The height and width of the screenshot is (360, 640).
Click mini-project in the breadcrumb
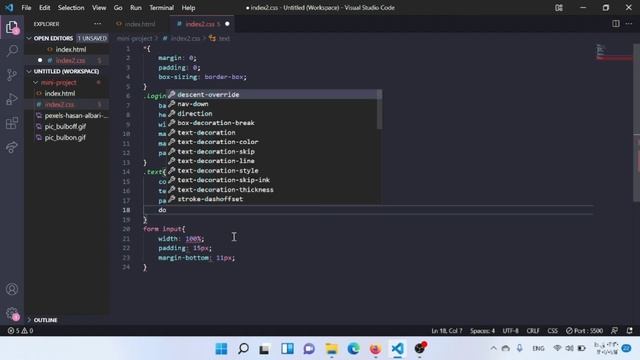[135, 38]
